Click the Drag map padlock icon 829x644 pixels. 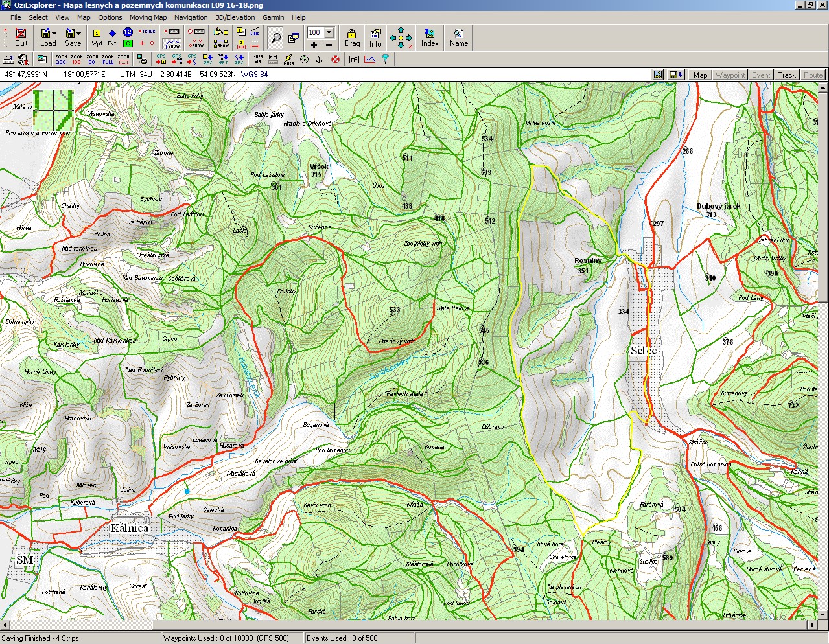(x=352, y=37)
